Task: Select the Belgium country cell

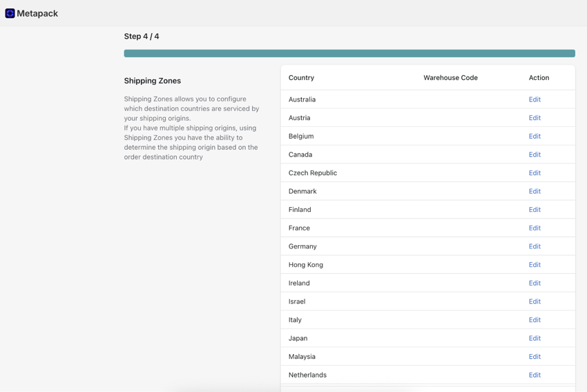Action: (301, 136)
